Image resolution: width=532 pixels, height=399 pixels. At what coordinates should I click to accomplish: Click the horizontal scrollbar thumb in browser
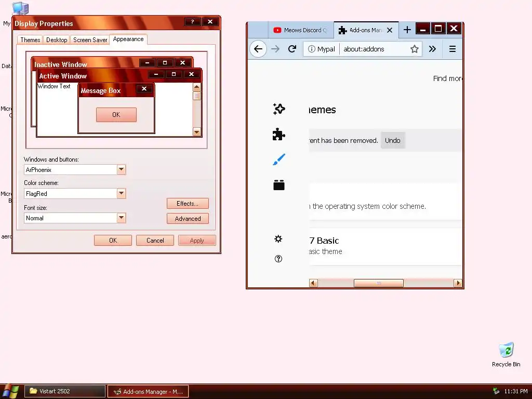point(379,283)
